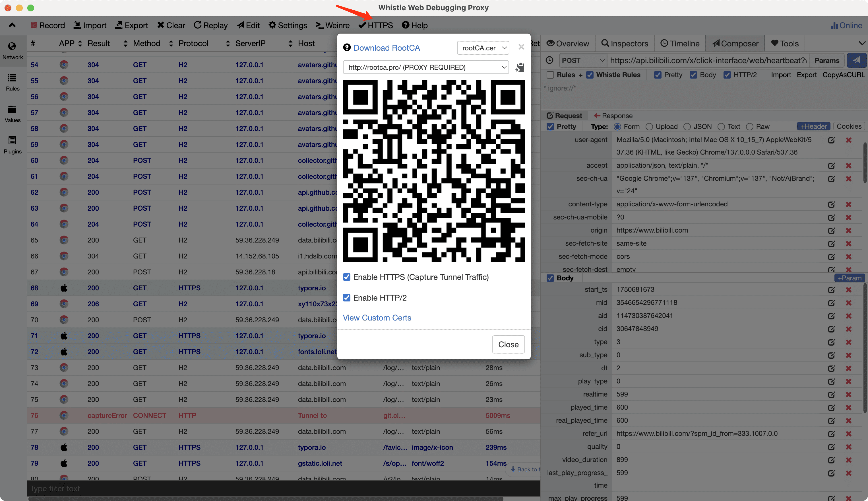868x501 pixels.
Task: Open the POST method dropdown in Composer
Action: (x=583, y=60)
